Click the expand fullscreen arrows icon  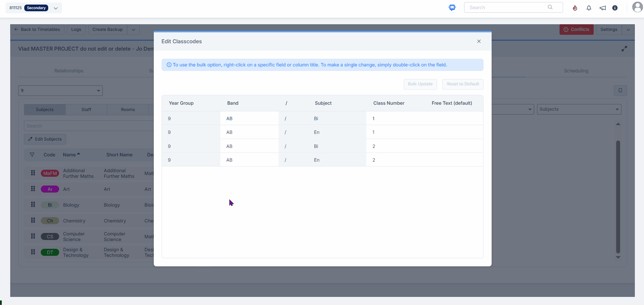[x=624, y=49]
